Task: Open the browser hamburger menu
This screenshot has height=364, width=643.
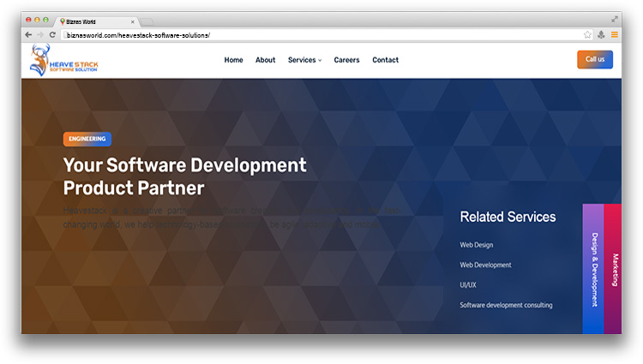Action: 615,35
